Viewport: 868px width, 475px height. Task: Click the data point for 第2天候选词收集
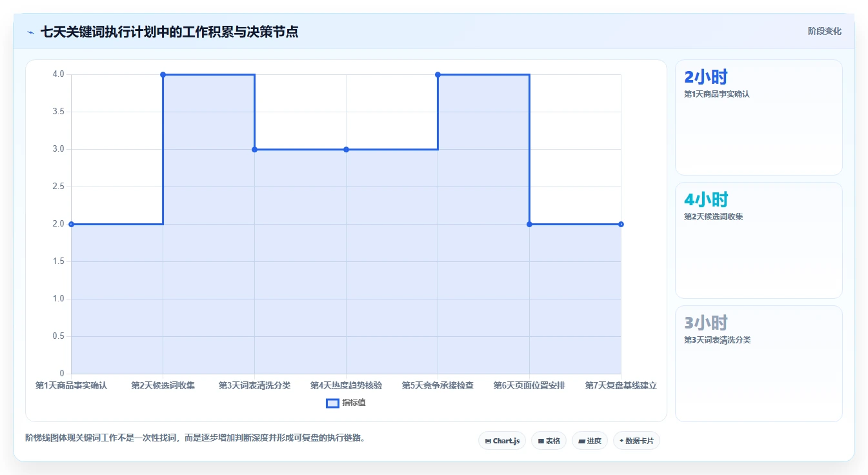point(163,75)
